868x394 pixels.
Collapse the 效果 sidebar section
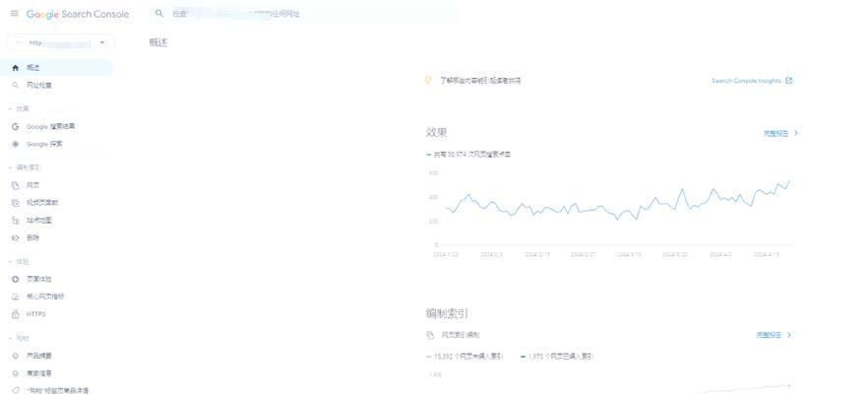[x=20, y=109]
